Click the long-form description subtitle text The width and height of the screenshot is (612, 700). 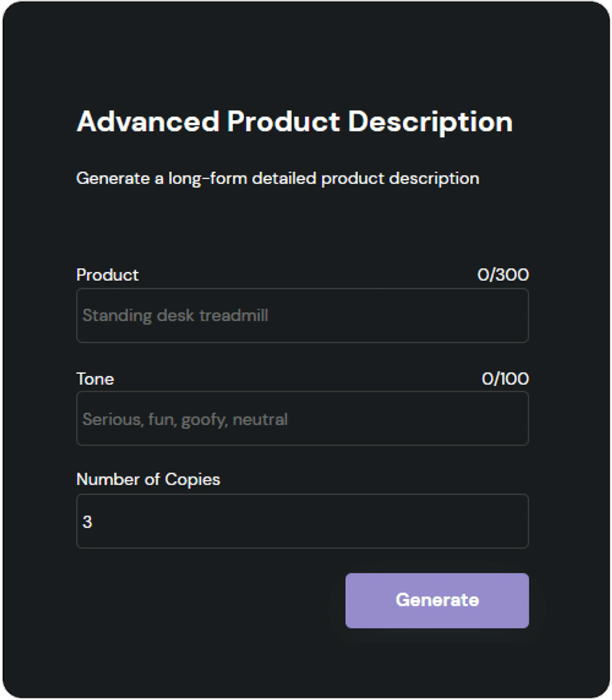pos(277,178)
